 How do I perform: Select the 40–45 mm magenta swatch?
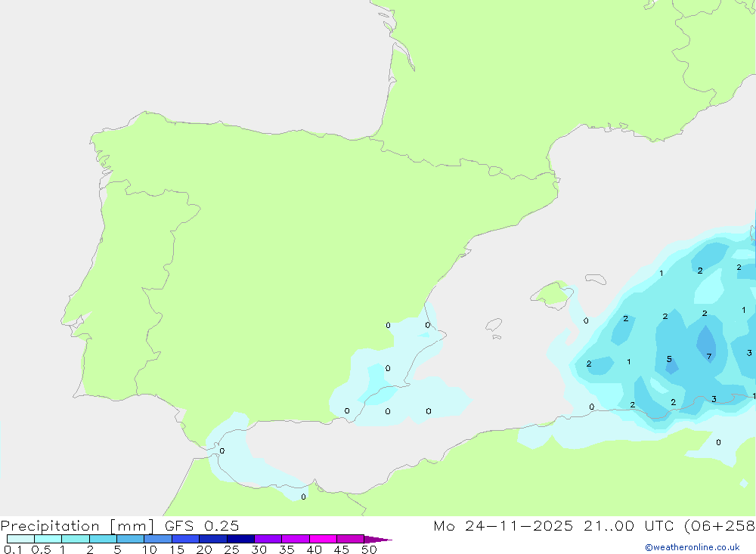[x=323, y=539]
